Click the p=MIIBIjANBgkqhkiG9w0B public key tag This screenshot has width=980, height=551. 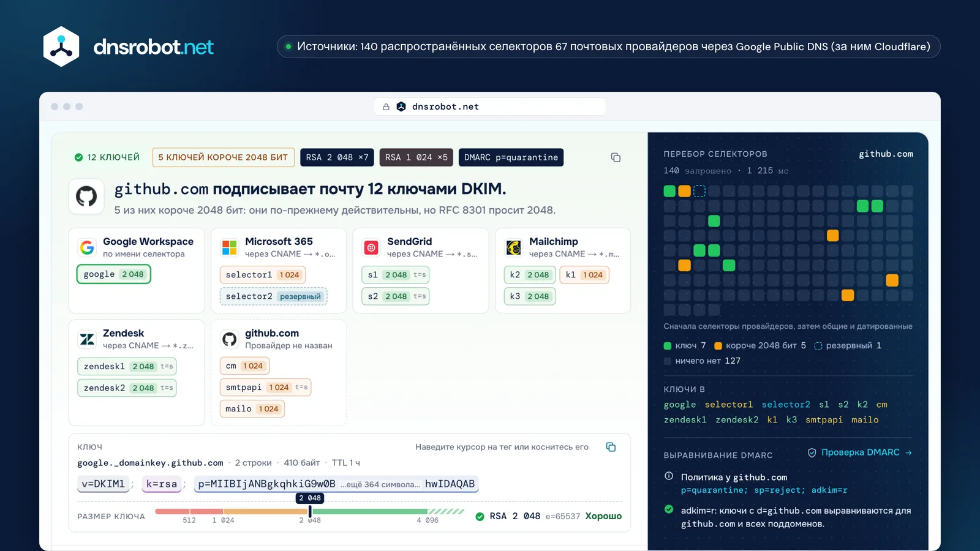pyautogui.click(x=336, y=484)
